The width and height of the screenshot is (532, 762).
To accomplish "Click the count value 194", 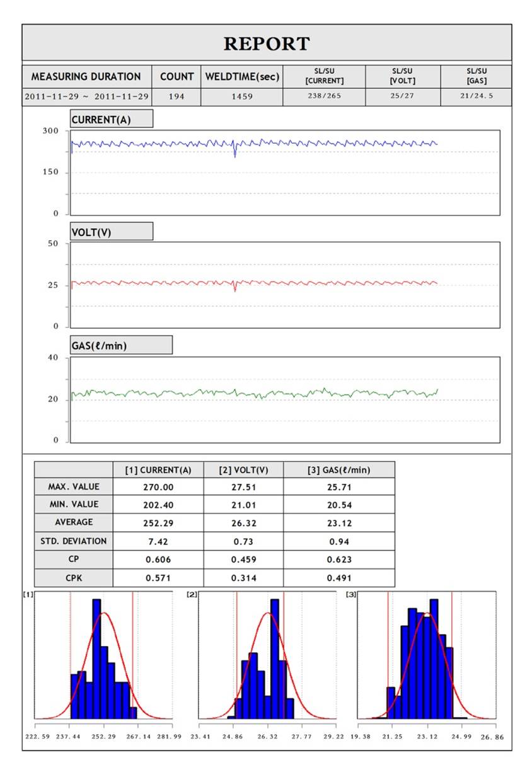I will point(176,97).
